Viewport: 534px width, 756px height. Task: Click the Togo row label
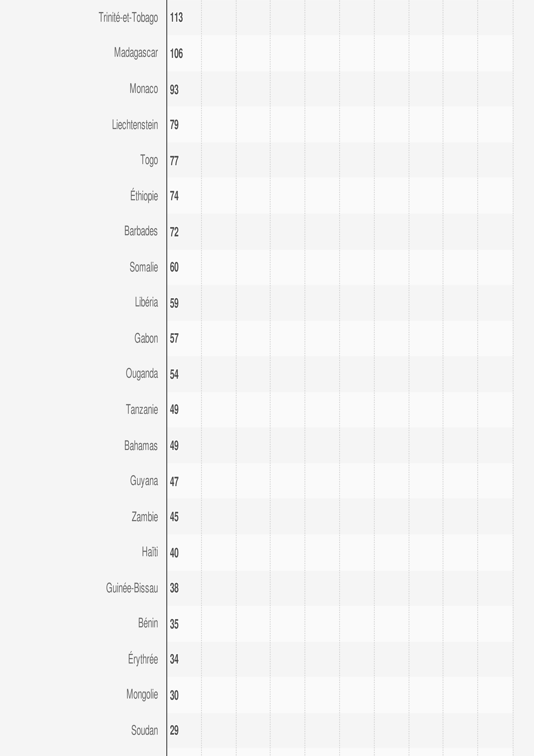[149, 160]
